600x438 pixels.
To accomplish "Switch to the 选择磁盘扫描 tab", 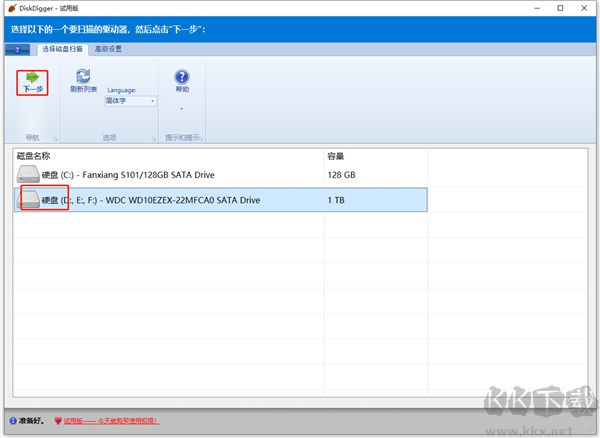I will click(x=62, y=49).
